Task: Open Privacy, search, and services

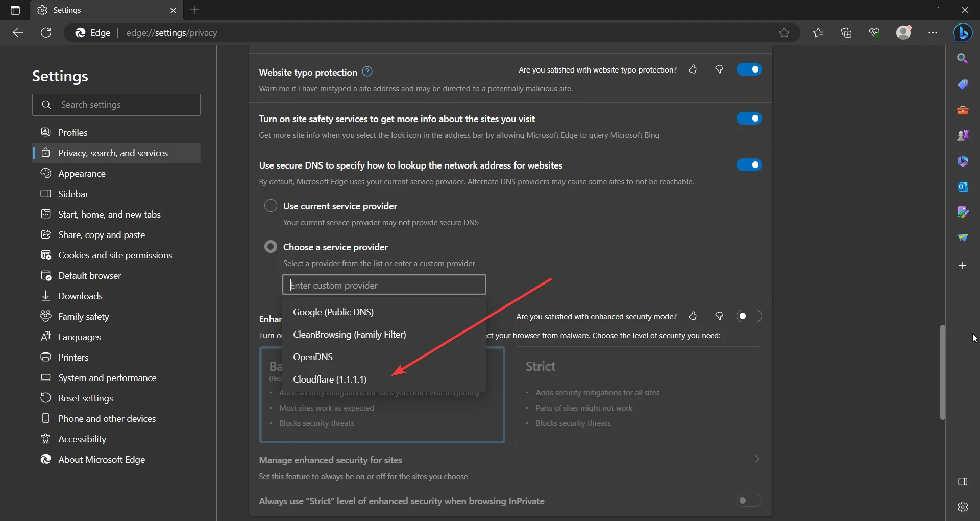Action: (116, 153)
